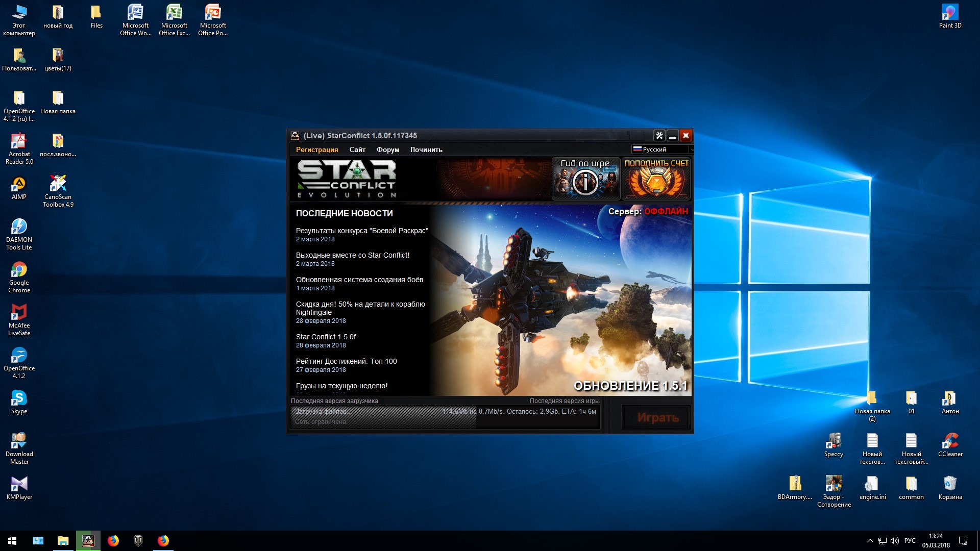The width and height of the screenshot is (980, 551).
Task: Select the Microsoft Office Word shortcut
Action: click(x=135, y=20)
